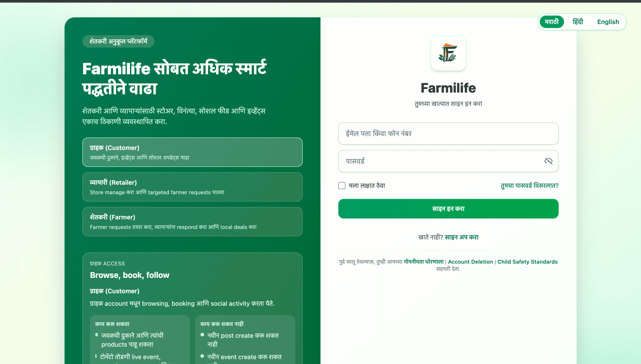Open the Account Deletion link
This screenshot has height=364, width=641.
470,262
